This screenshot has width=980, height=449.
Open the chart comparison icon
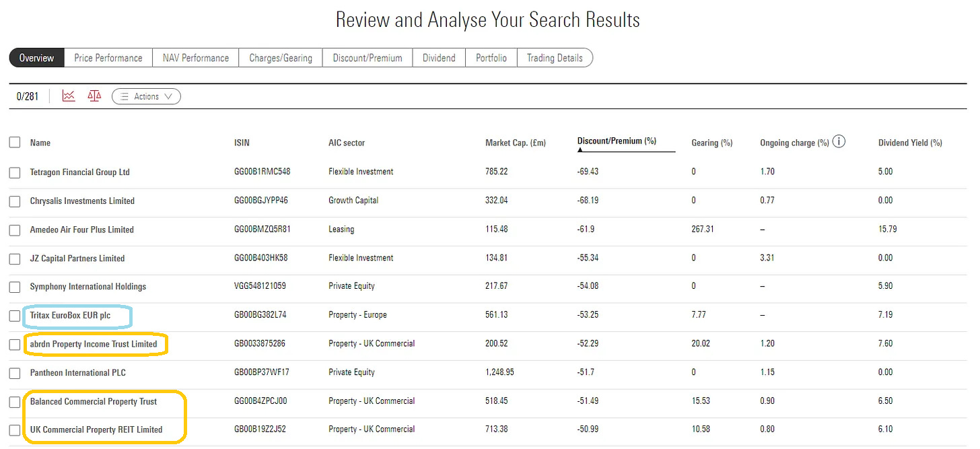tap(68, 96)
